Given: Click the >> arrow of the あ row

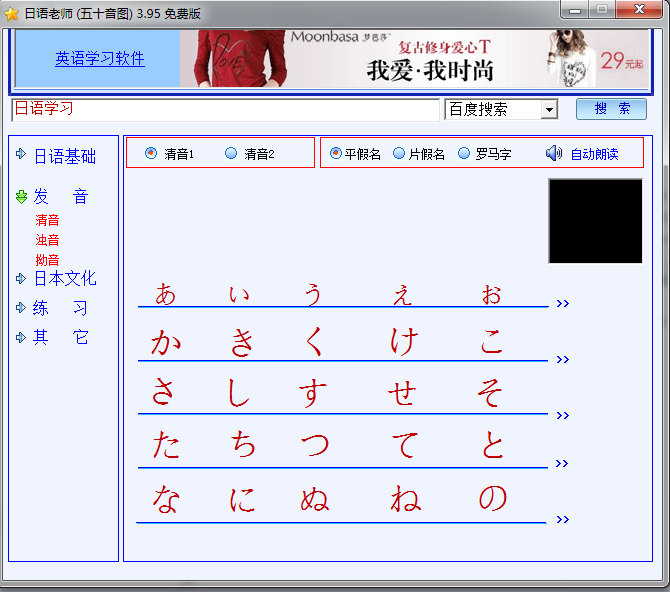Looking at the screenshot, I should pos(562,303).
